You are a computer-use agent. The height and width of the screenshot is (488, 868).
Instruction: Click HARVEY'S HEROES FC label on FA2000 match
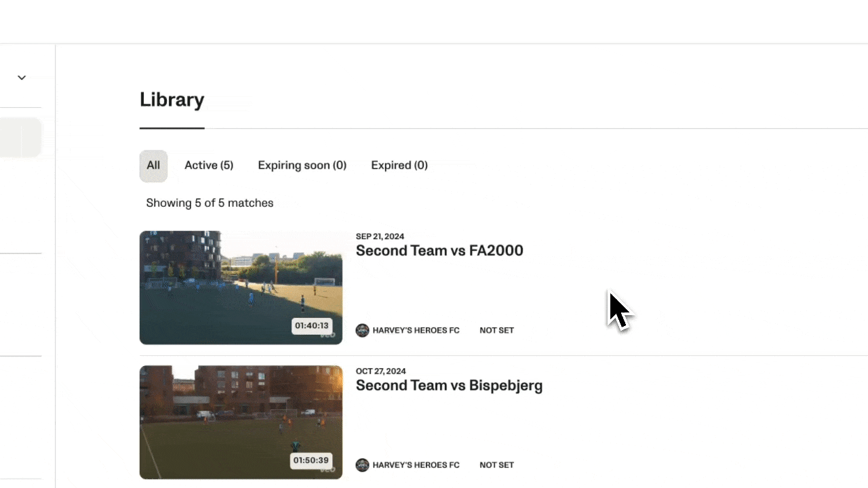416,331
